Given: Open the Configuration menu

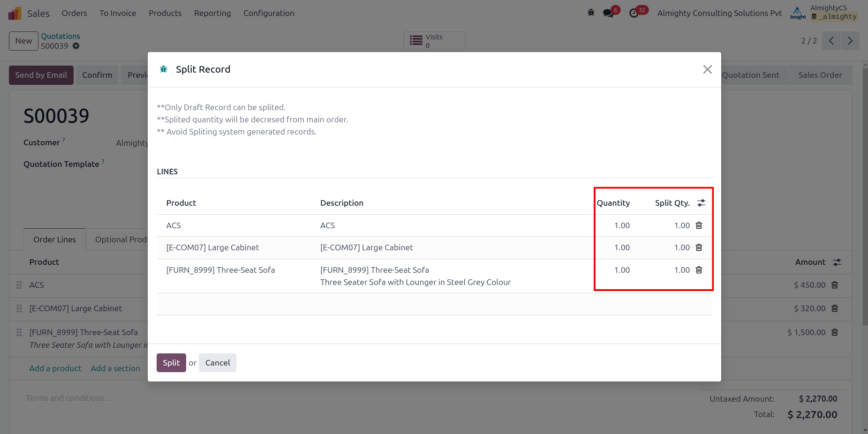Looking at the screenshot, I should tap(269, 13).
